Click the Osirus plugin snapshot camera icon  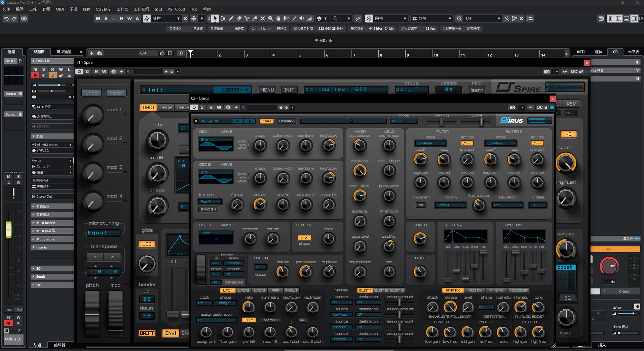click(512, 108)
